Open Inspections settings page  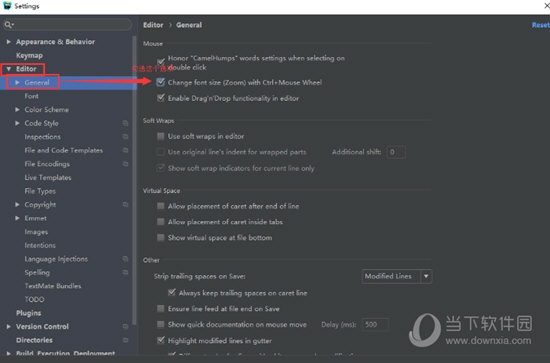(42, 137)
